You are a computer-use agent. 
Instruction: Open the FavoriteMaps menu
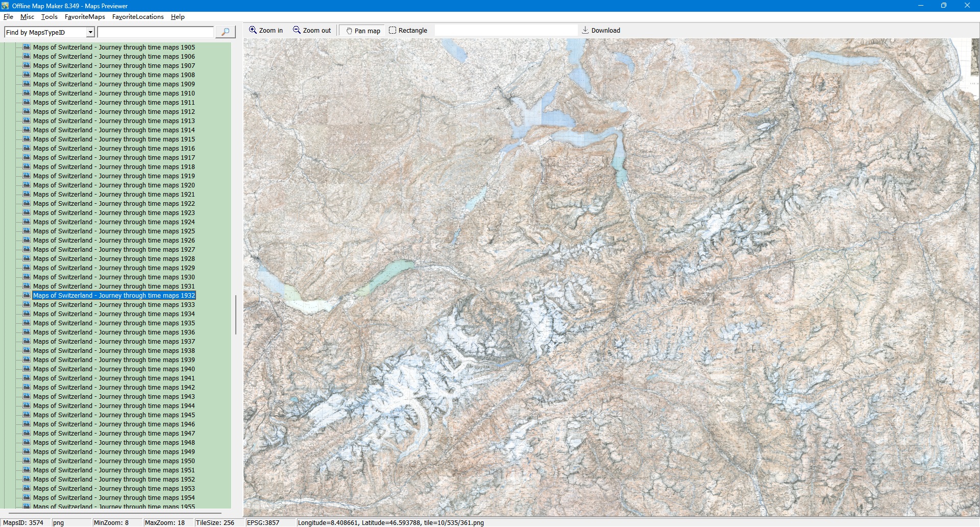[x=85, y=17]
